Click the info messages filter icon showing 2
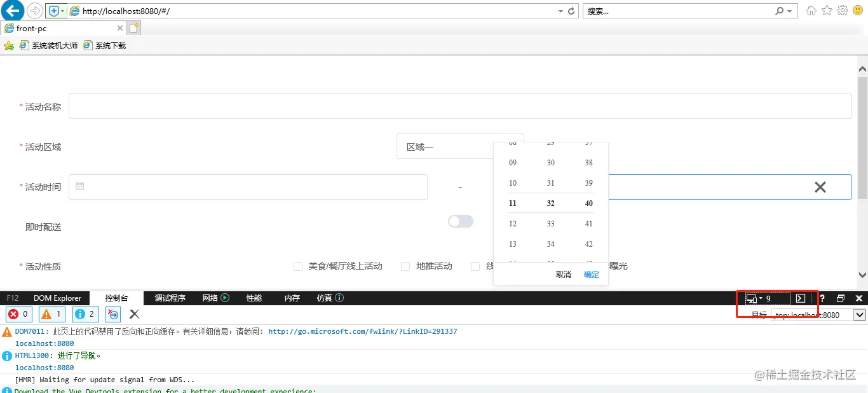This screenshot has width=868, height=393. [x=85, y=314]
